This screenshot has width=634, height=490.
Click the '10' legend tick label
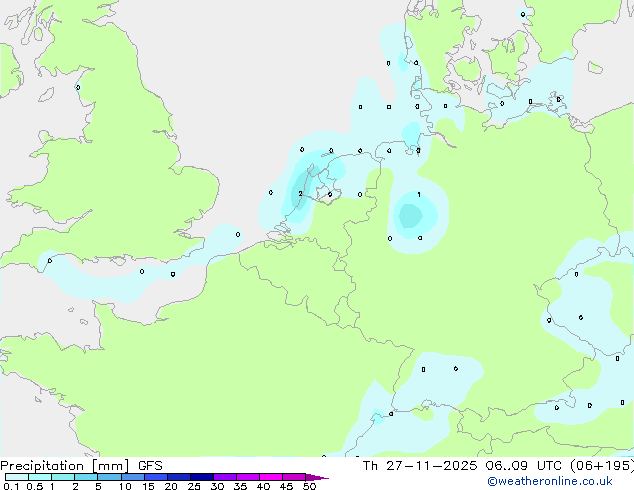pos(125,486)
